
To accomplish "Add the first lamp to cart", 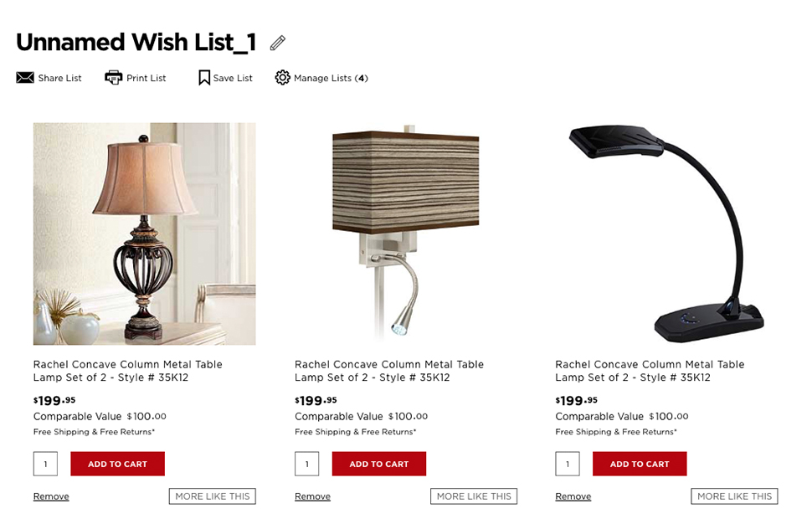I will [x=117, y=464].
